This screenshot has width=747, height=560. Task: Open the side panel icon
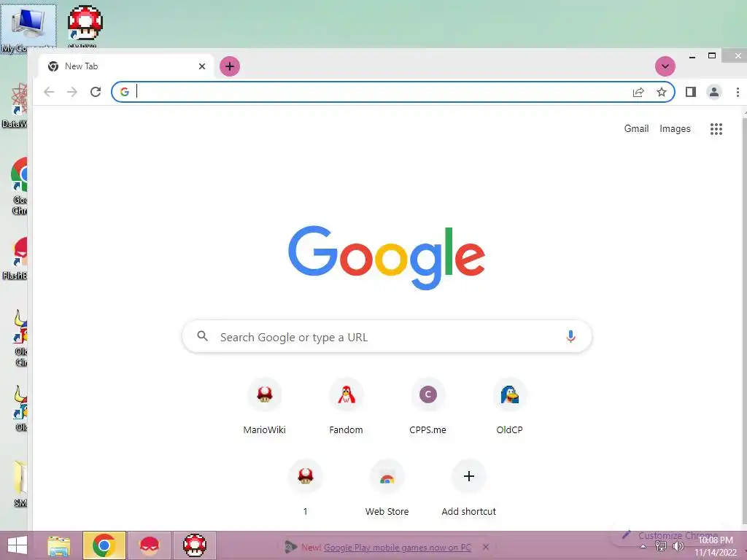pos(690,92)
